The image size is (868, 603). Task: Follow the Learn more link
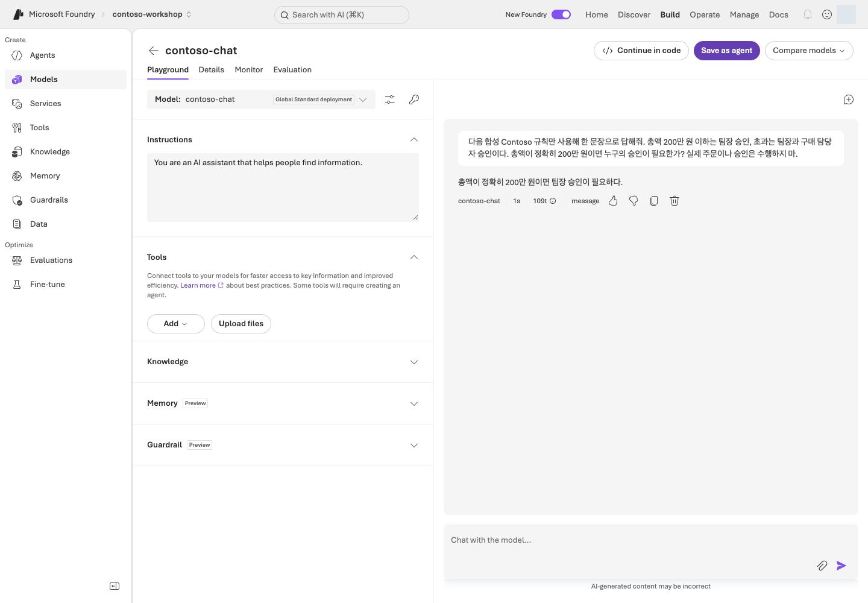(202, 285)
